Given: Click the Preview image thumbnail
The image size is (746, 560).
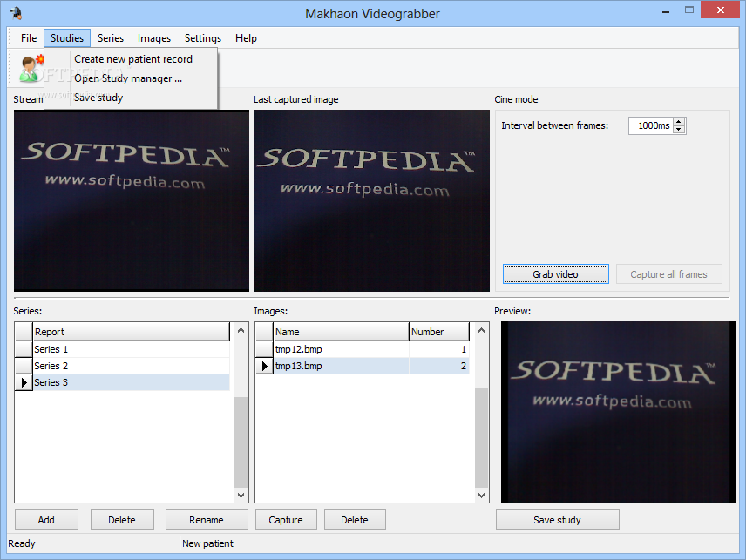Looking at the screenshot, I should tap(618, 412).
